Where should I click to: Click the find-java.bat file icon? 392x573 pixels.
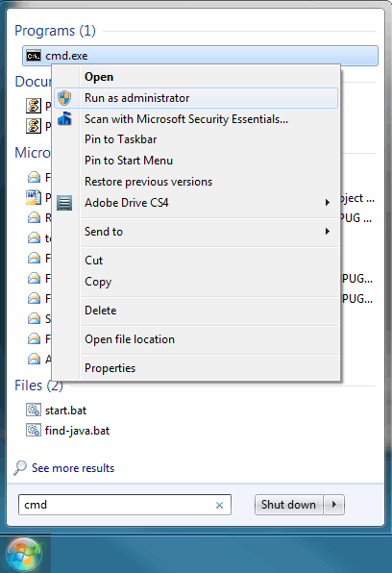click(34, 430)
